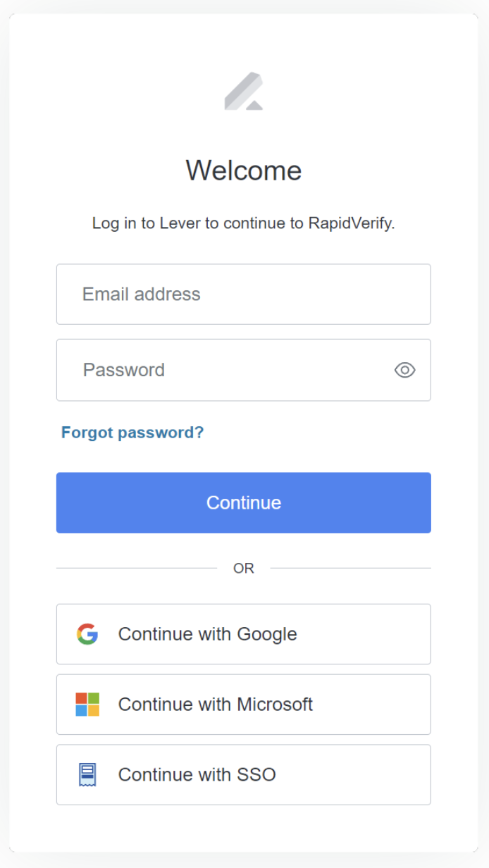The width and height of the screenshot is (489, 868).
Task: Show password with the eye icon
Action: coord(404,370)
